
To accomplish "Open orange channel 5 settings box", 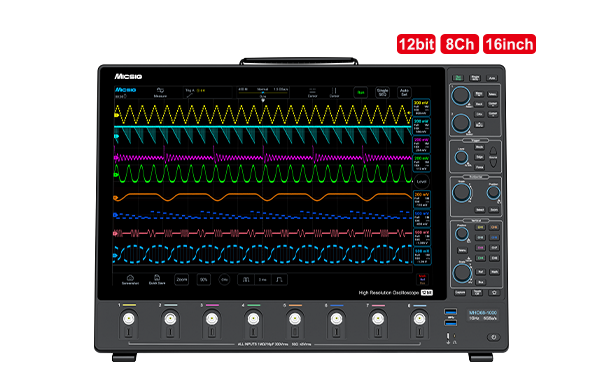I will (x=421, y=199).
